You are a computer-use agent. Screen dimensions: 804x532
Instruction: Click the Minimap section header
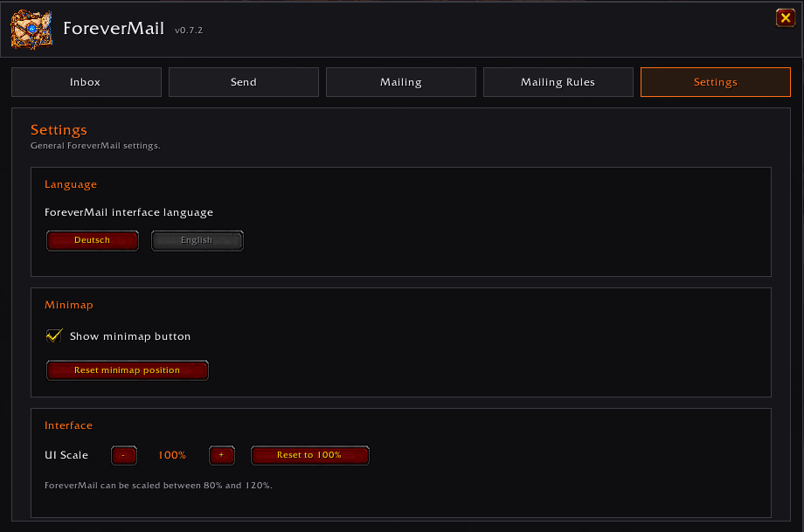[69, 305]
